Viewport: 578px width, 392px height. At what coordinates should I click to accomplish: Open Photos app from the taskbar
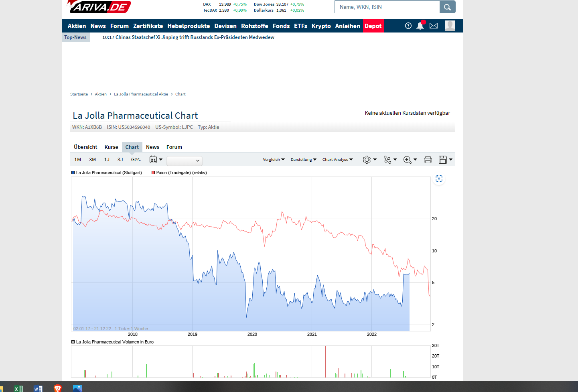pyautogui.click(x=77, y=388)
